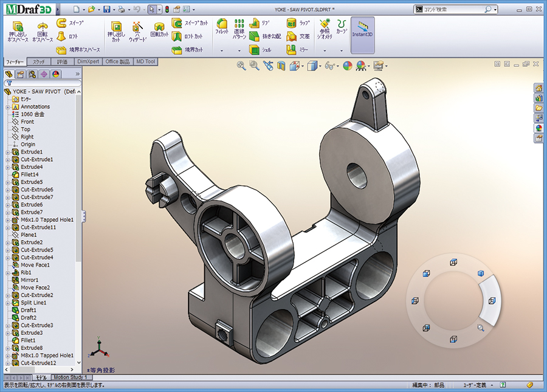
Task: Open the PropertyManager tab icon in side panel
Action: click(x=20, y=74)
